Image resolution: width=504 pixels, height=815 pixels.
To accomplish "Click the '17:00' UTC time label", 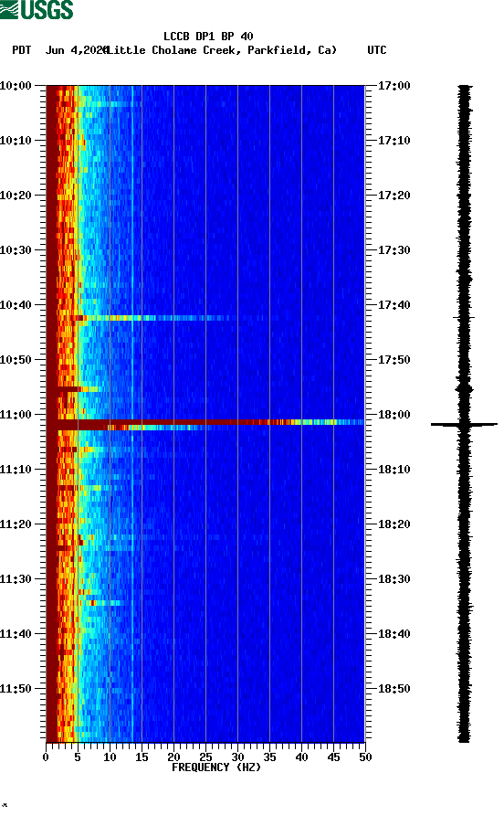I will pos(394,86).
